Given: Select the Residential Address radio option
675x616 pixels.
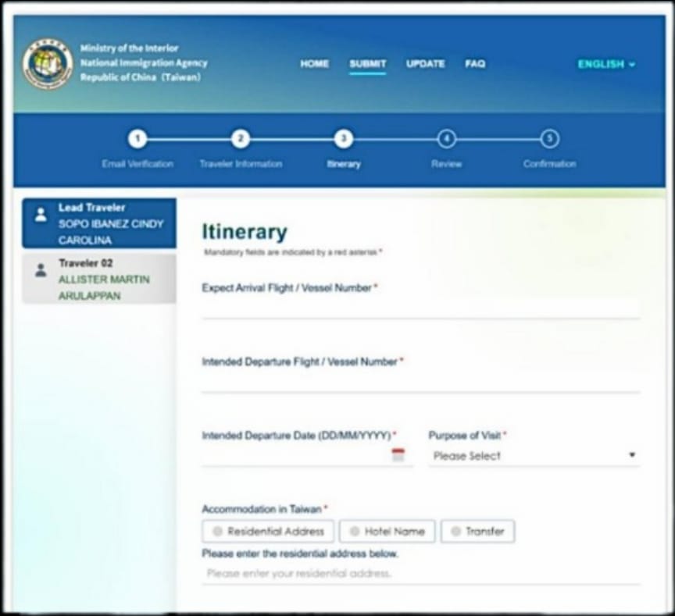Looking at the screenshot, I should click(268, 532).
